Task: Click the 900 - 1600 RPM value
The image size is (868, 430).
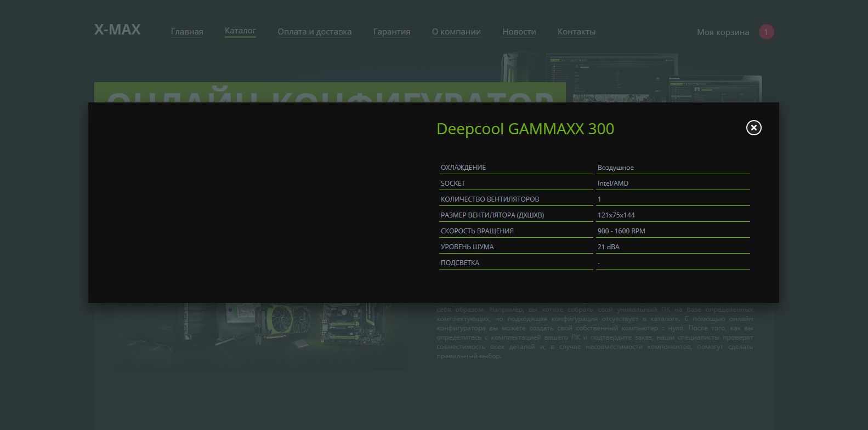Action: point(621,231)
